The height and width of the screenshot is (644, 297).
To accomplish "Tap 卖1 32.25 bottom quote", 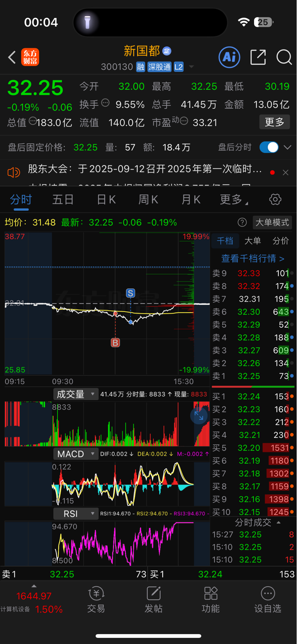I will 74,574.
